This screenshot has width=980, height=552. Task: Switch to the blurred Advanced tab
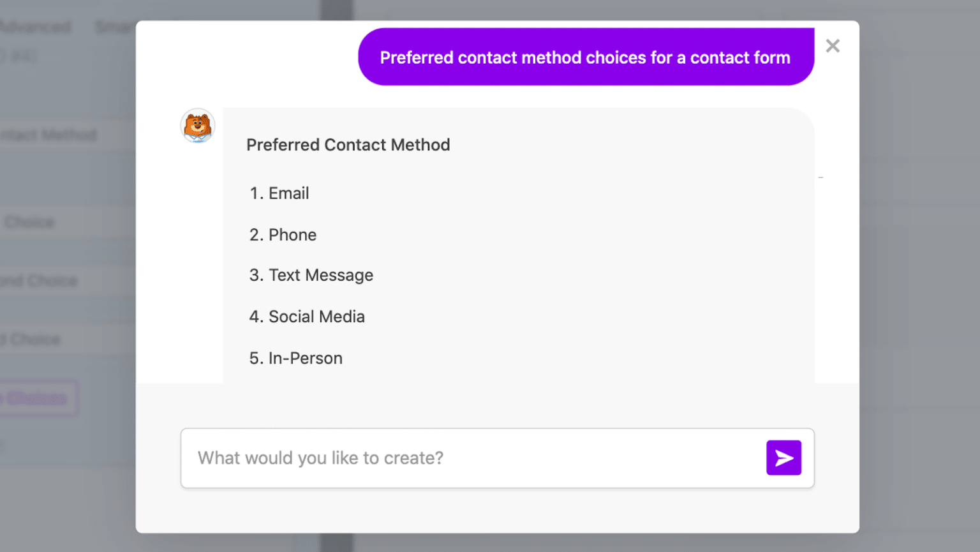[35, 27]
